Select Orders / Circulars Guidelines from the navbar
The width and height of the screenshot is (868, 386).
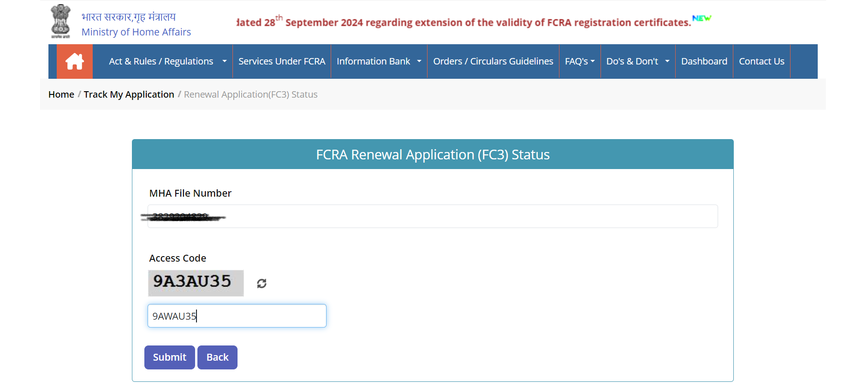coord(493,61)
